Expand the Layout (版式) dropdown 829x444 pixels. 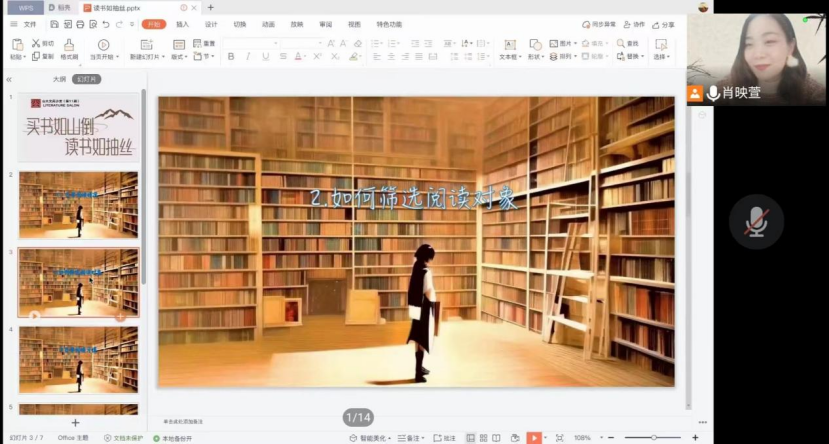tap(180, 57)
